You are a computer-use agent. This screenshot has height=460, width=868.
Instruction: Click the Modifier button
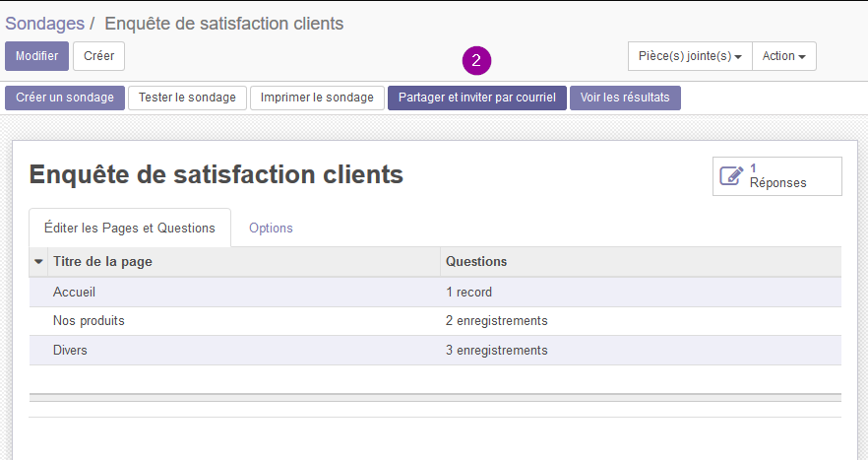point(36,56)
